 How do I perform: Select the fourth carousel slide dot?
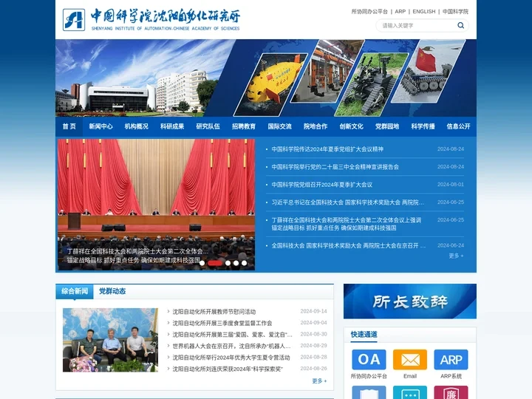236,263
